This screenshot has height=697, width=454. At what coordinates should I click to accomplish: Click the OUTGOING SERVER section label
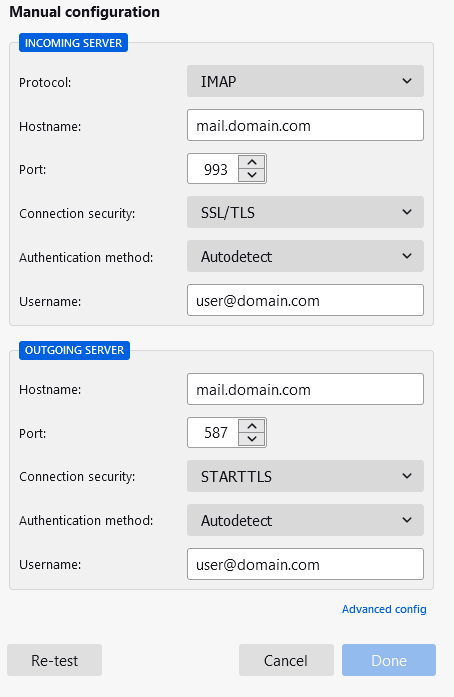(x=74, y=350)
